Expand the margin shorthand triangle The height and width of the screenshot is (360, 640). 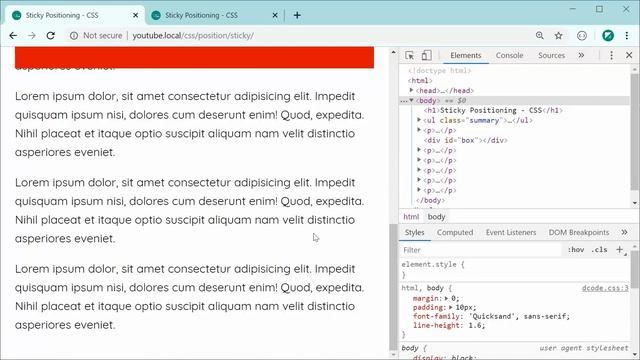coord(447,298)
